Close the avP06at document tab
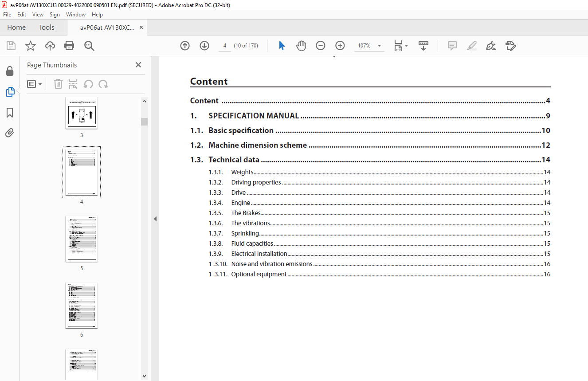The width and height of the screenshot is (588, 381). point(141,27)
